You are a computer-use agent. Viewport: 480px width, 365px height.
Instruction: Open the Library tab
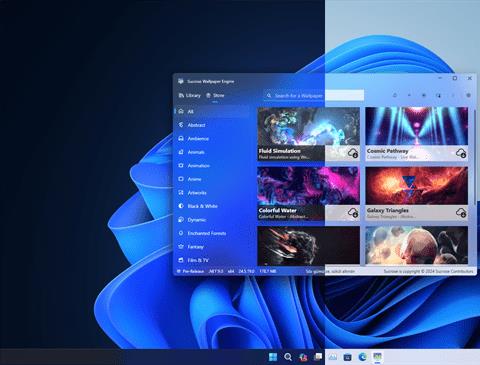pyautogui.click(x=190, y=95)
